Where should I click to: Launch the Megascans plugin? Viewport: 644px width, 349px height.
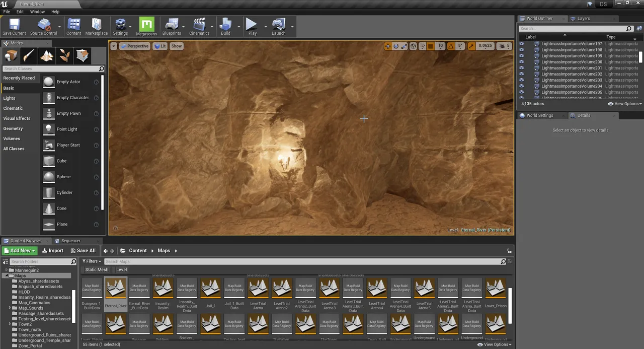[x=146, y=26]
